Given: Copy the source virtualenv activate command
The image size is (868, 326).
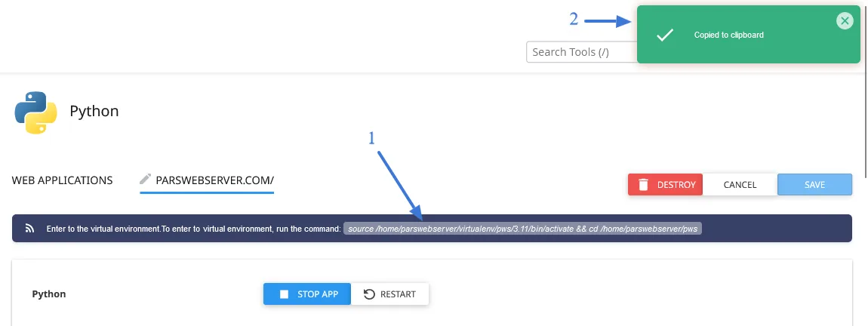Looking at the screenshot, I should click(522, 229).
